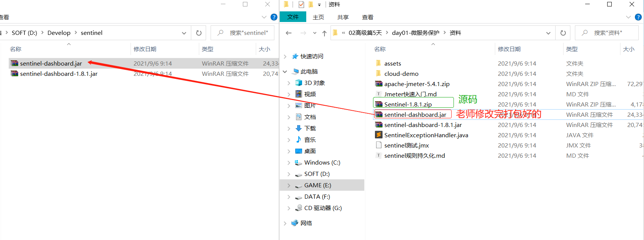
Task: Open recent locations dropdown in right window
Action: (315, 33)
